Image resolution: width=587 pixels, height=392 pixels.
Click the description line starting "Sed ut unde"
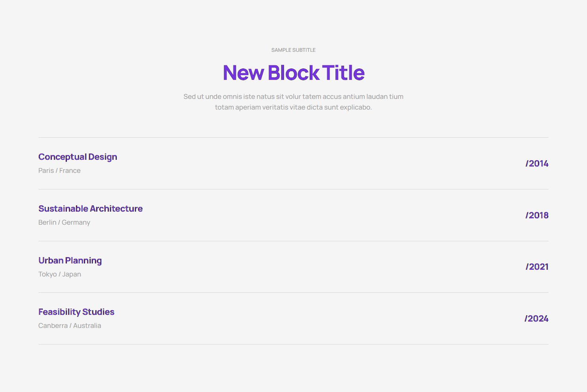click(x=293, y=97)
